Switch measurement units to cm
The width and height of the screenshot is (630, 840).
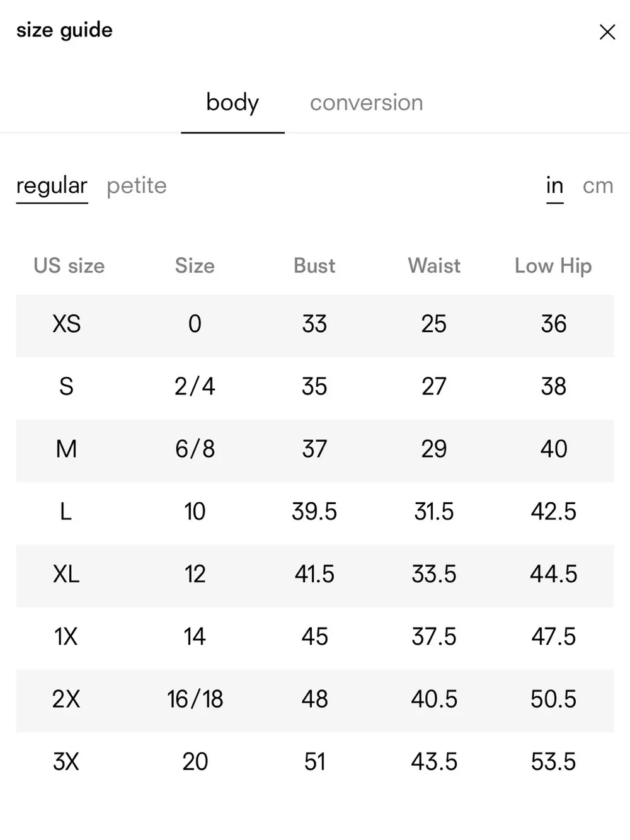598,186
